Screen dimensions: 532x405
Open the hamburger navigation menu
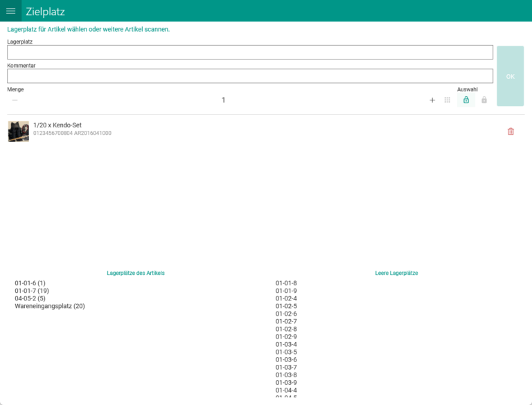[x=11, y=11]
